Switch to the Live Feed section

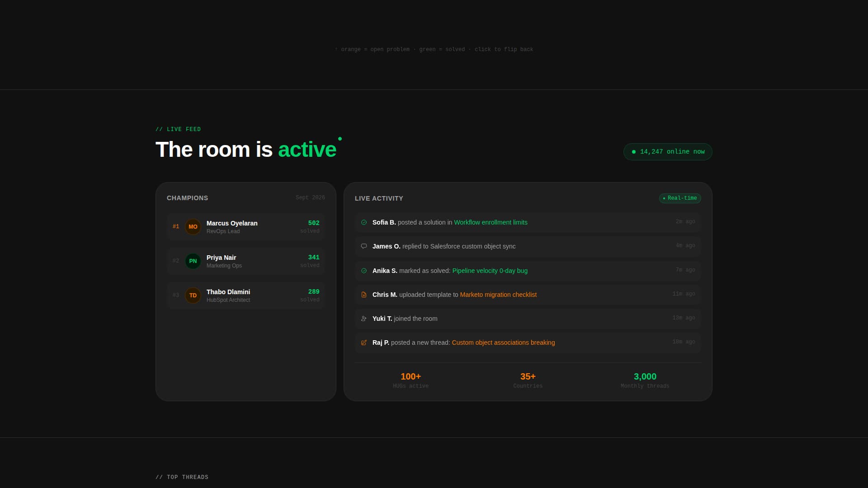click(x=178, y=129)
